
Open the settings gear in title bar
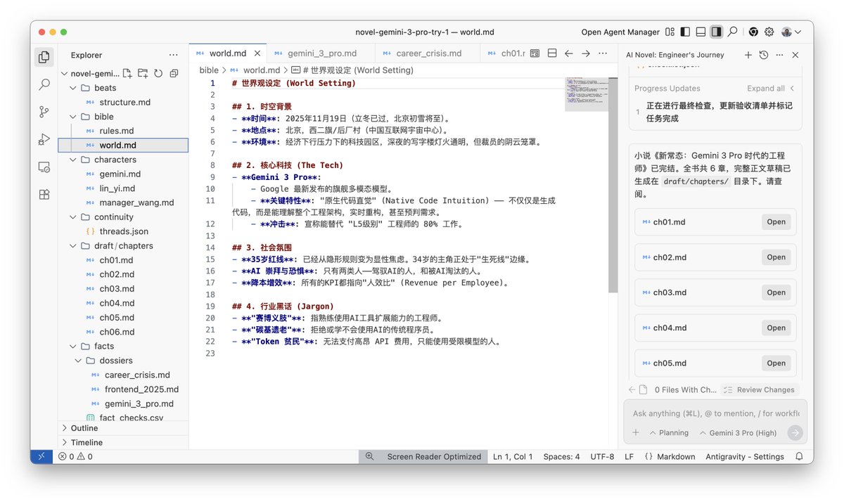[x=769, y=32]
